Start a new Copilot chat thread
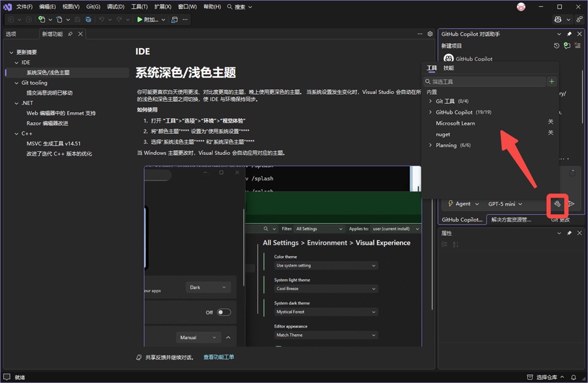The width and height of the screenshot is (588, 383). coord(567,46)
